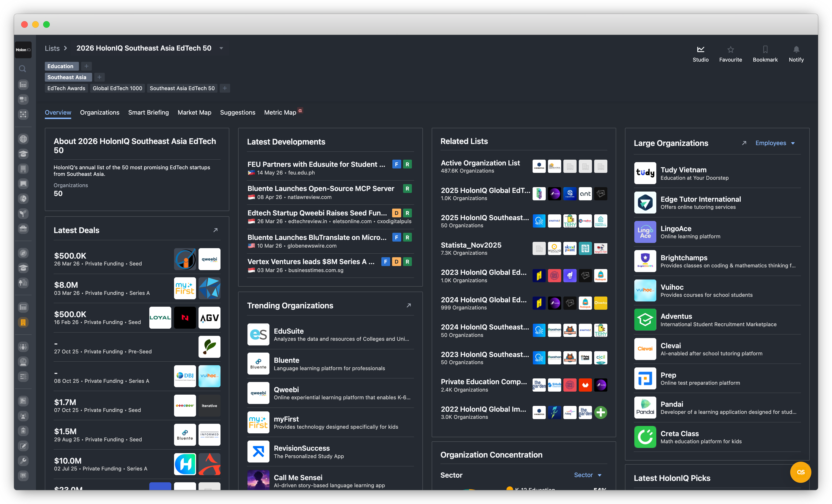Click the HolonIQ logo in sidebar
The width and height of the screenshot is (832, 504).
tap(23, 50)
